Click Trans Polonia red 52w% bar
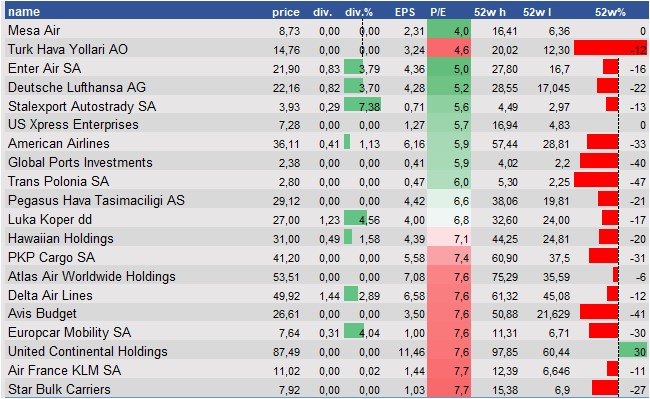 tap(596, 180)
